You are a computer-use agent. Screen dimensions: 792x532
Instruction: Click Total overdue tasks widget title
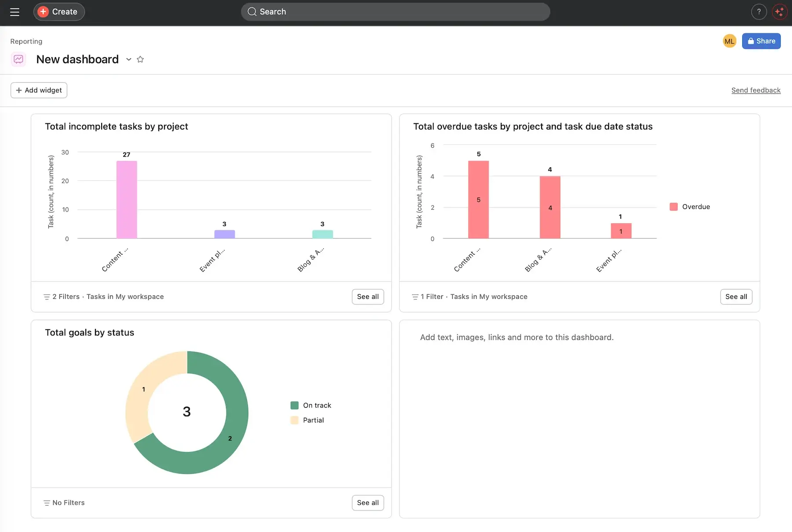pyautogui.click(x=533, y=127)
